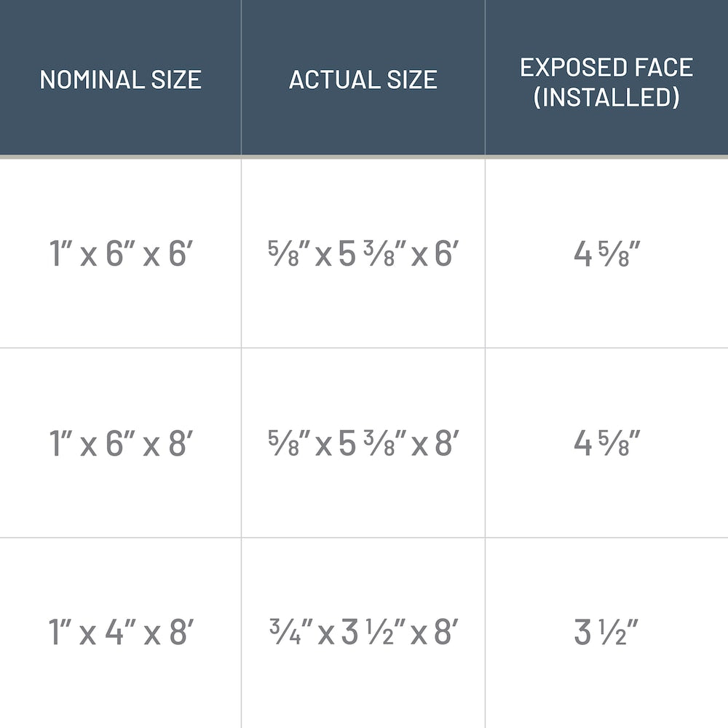The width and height of the screenshot is (728, 728).
Task: Click the word "(INSTALLED)" in the header
Action: click(606, 96)
